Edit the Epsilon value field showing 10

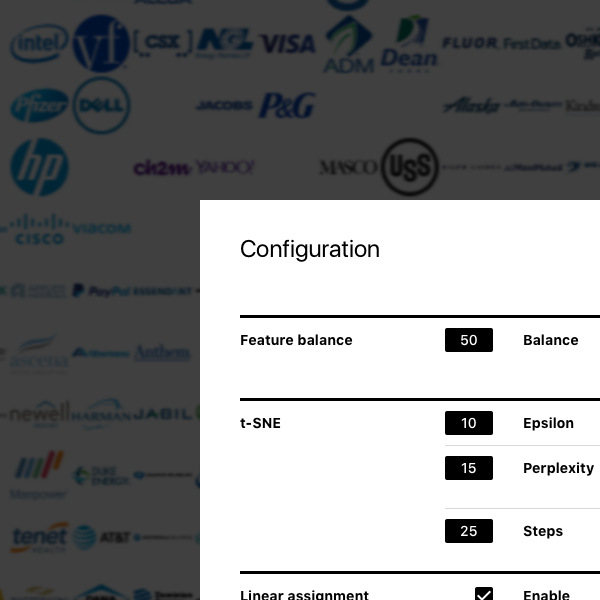point(469,423)
